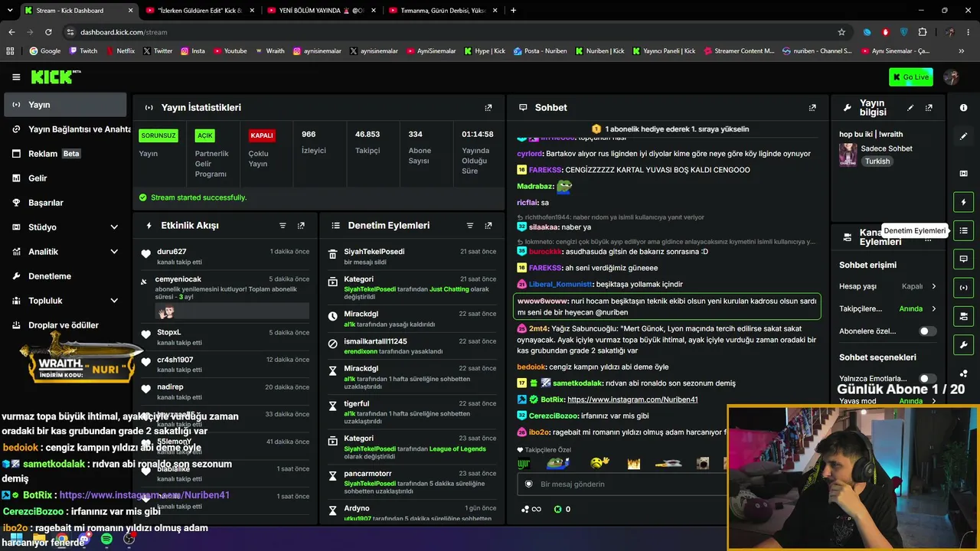Image resolution: width=980 pixels, height=551 pixels.
Task: Pop out the Yayın bilgisi panel
Action: pos(929,108)
